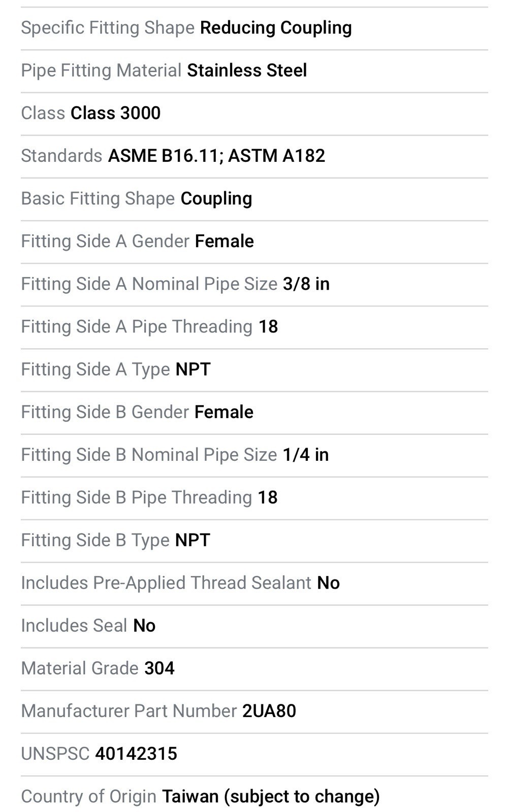
Task: Select Material Grade 304 value
Action: (160, 668)
